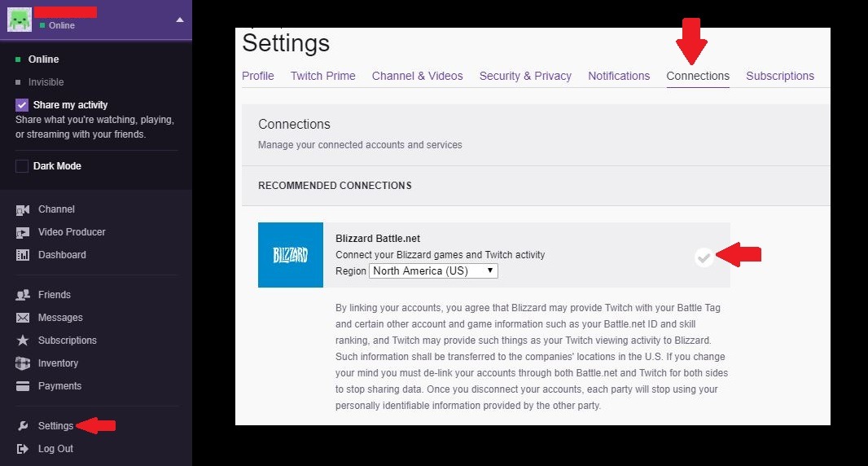This screenshot has height=466, width=868.
Task: Click the Messages envelope icon
Action: [23, 318]
